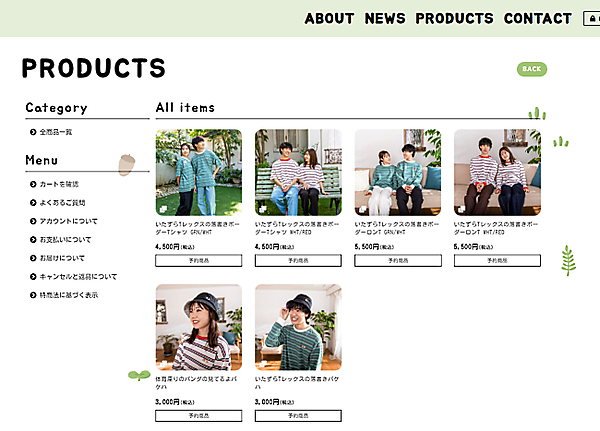Open 特商法に基づく表示 link

pos(69,295)
